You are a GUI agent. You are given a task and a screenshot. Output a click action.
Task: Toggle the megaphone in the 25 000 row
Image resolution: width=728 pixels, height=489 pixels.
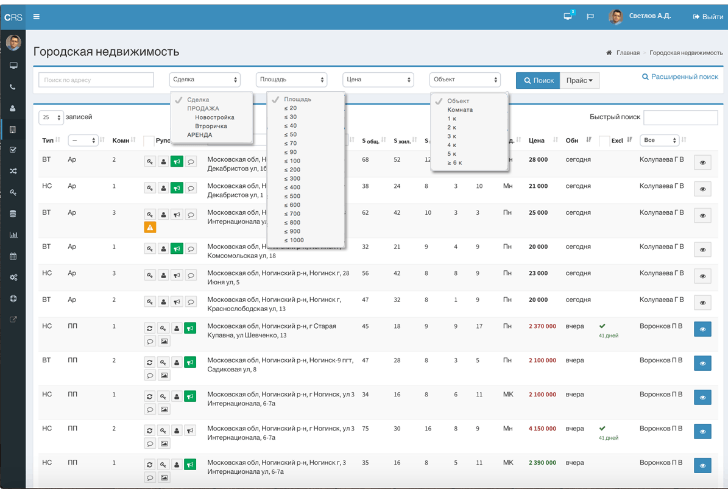point(177,215)
